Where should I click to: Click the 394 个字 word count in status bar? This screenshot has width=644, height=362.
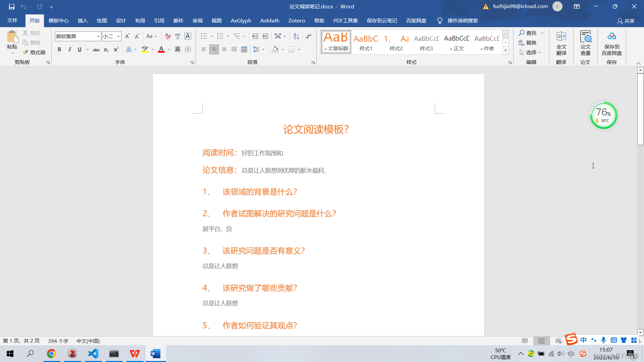tap(58, 341)
